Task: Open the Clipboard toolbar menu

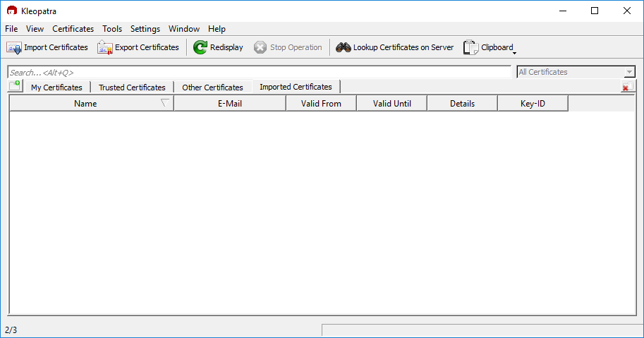Action: tap(490, 48)
